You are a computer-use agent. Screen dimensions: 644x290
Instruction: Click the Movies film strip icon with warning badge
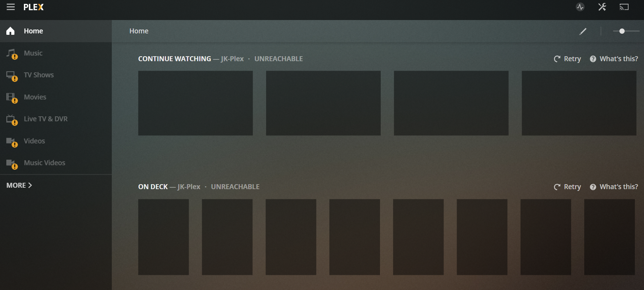point(12,98)
